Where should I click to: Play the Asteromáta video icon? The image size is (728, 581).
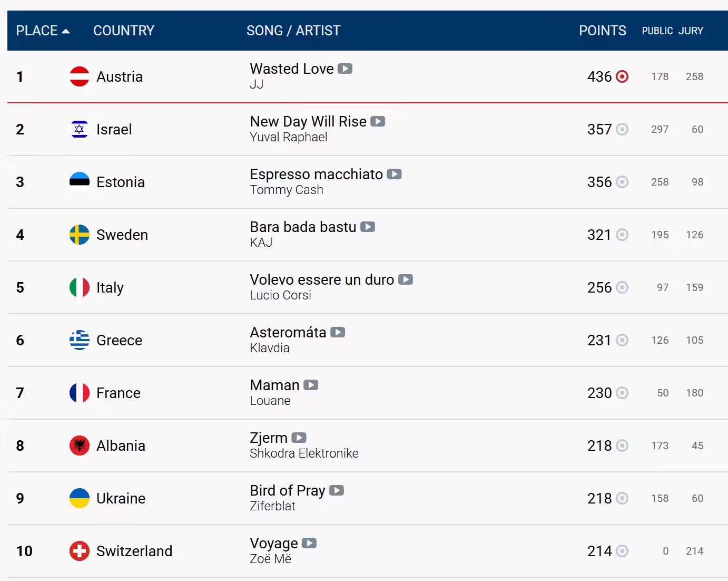click(338, 332)
